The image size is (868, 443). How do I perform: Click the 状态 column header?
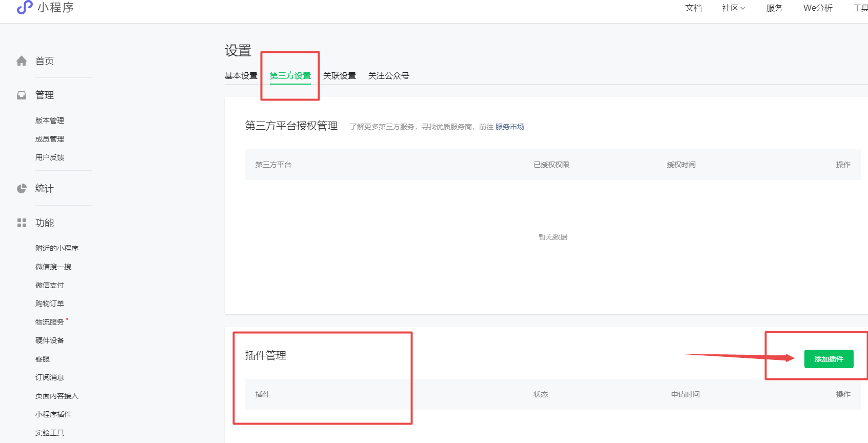pyautogui.click(x=541, y=394)
